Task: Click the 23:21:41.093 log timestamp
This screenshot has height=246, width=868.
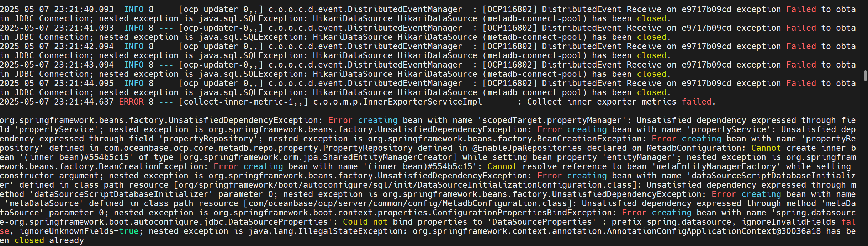Action: (84, 28)
